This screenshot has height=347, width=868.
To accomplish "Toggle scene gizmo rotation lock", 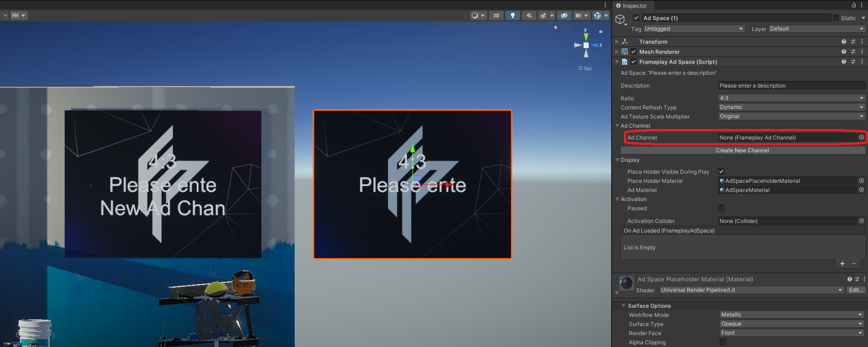I will coord(601,31).
